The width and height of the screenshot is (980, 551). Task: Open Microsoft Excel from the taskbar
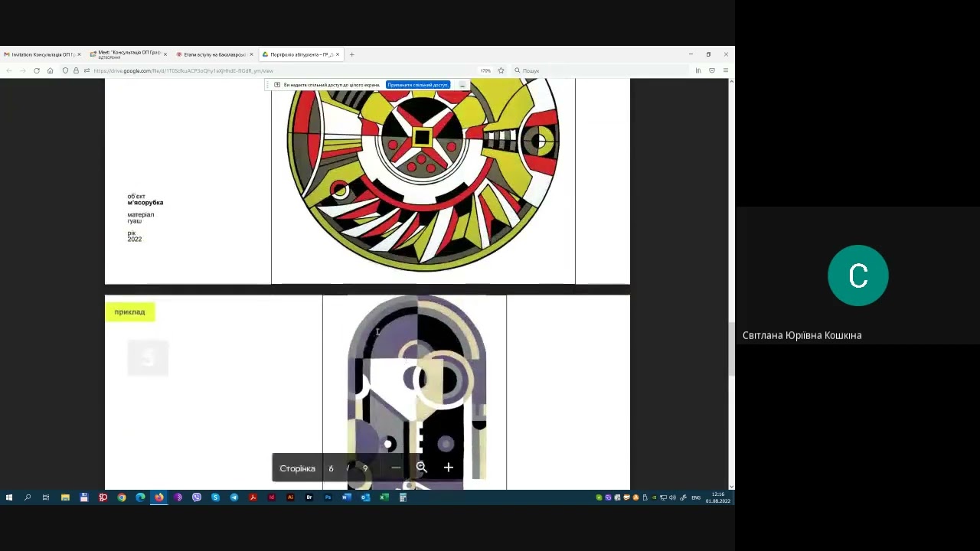coord(384,497)
